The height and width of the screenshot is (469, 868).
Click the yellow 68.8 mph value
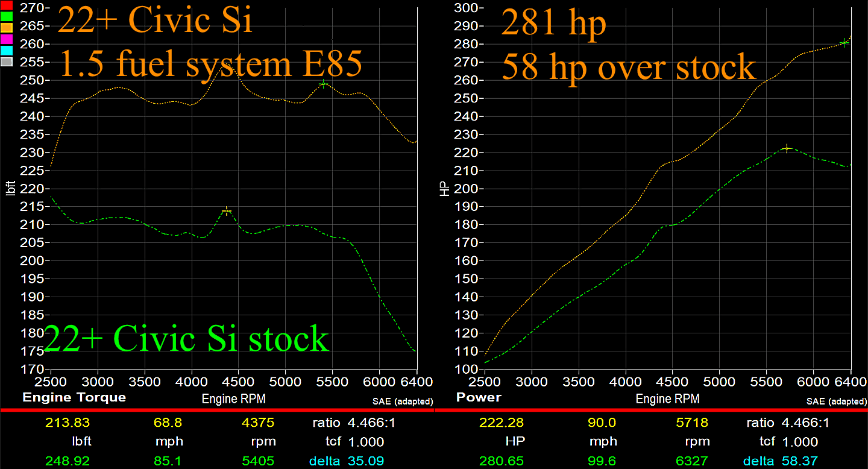pyautogui.click(x=168, y=423)
